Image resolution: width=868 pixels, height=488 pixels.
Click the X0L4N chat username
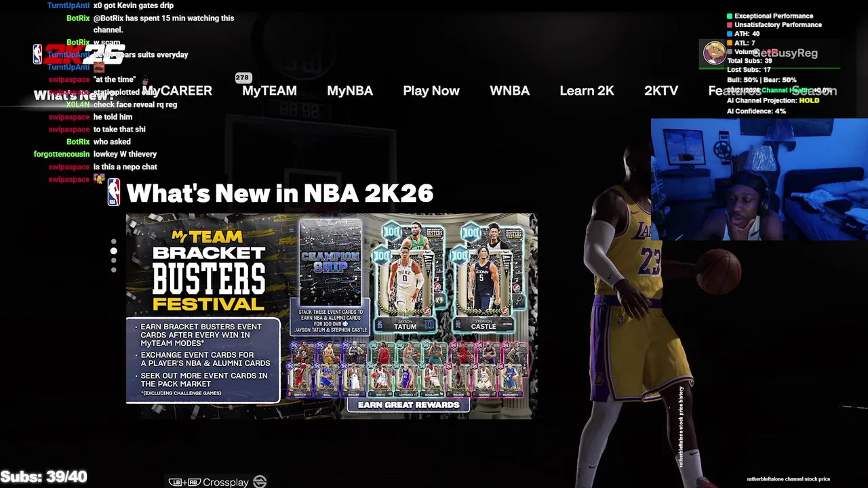click(x=77, y=104)
